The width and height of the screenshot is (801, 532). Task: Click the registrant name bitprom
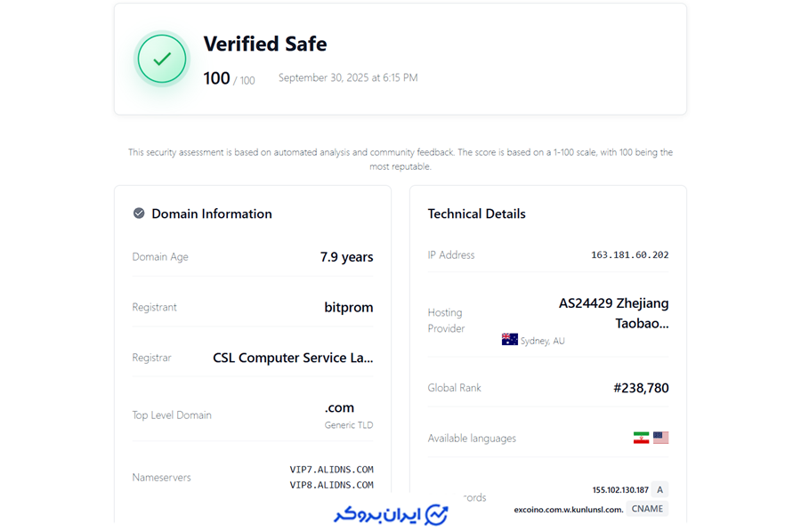(348, 307)
